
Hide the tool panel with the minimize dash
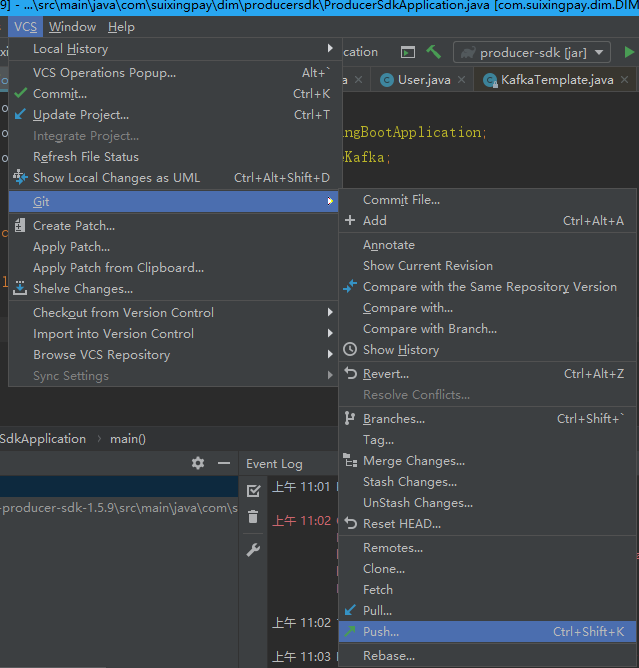225,463
